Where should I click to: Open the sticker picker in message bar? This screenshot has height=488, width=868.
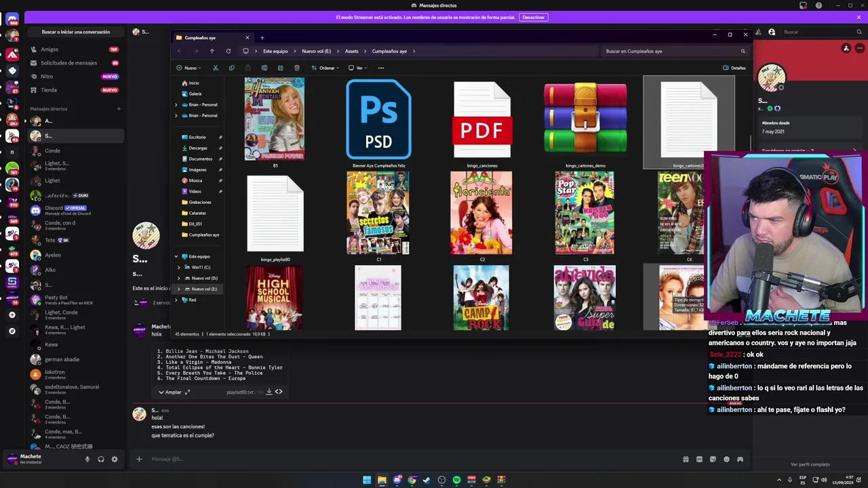point(713,459)
